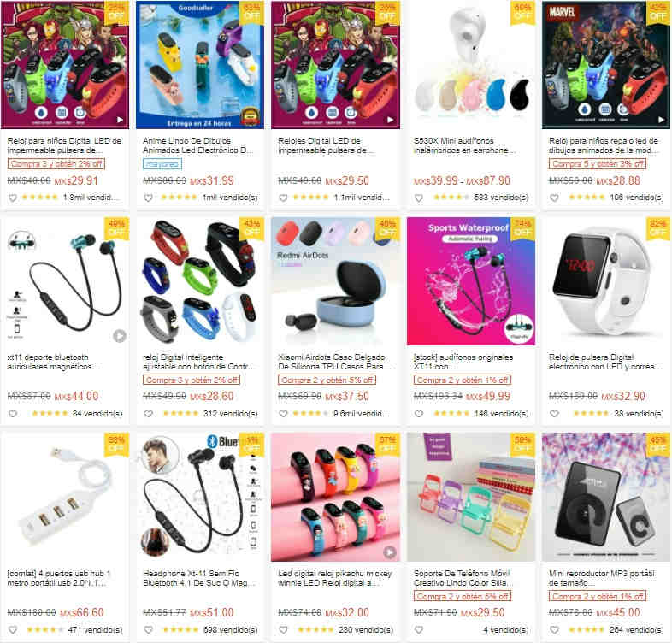Like the S530X Mini audífonos product
Image resolution: width=672 pixels, height=643 pixels.
(419, 198)
